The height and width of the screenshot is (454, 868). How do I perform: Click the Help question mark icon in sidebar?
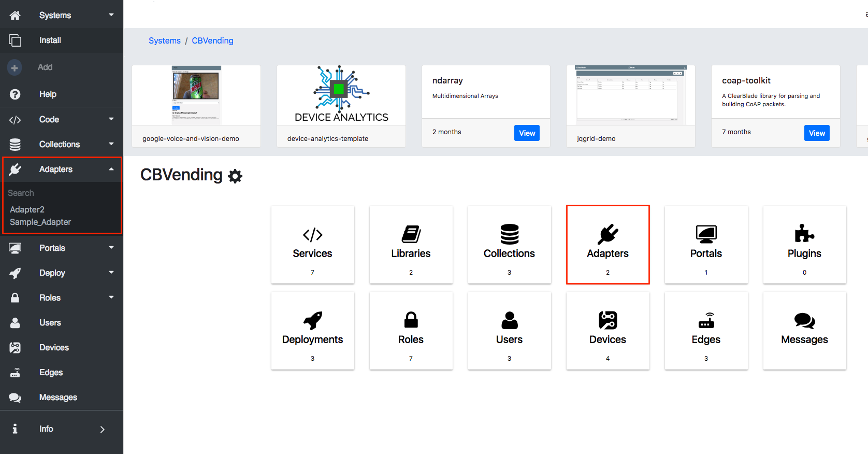[15, 94]
